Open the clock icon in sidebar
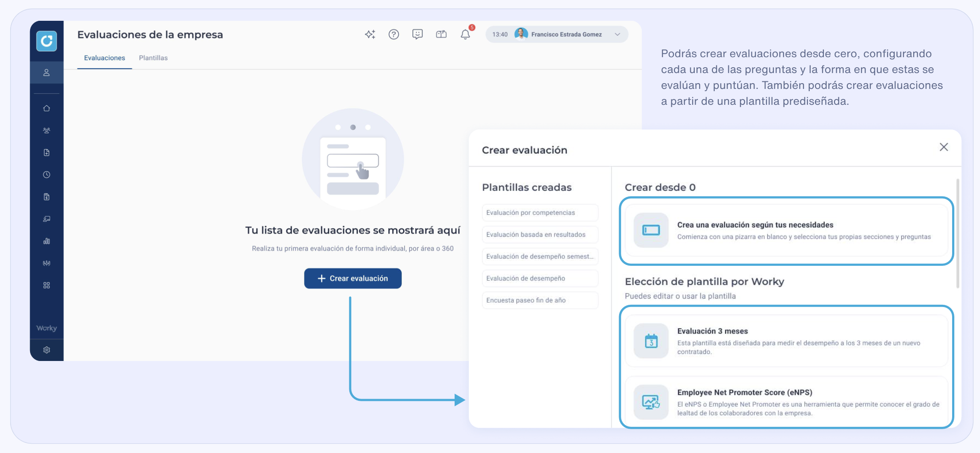Viewport: 980px width, 453px height. pyautogui.click(x=46, y=175)
